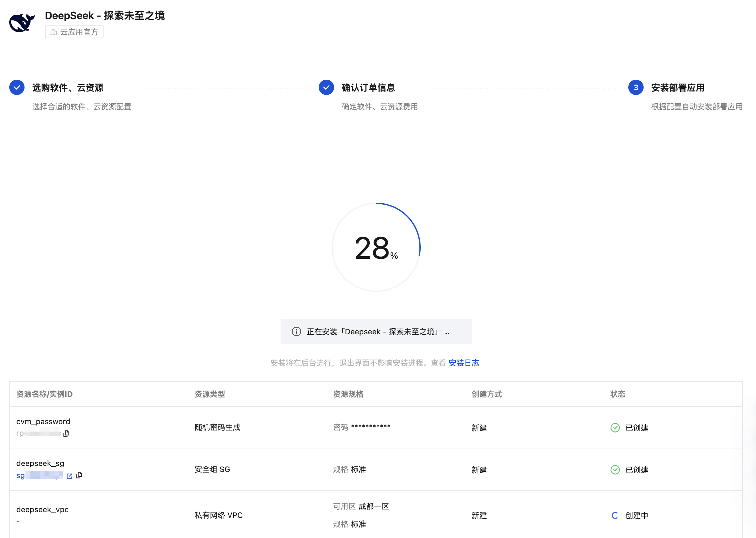Open the 安装日志 link
The height and width of the screenshot is (538, 756).
tap(464, 363)
